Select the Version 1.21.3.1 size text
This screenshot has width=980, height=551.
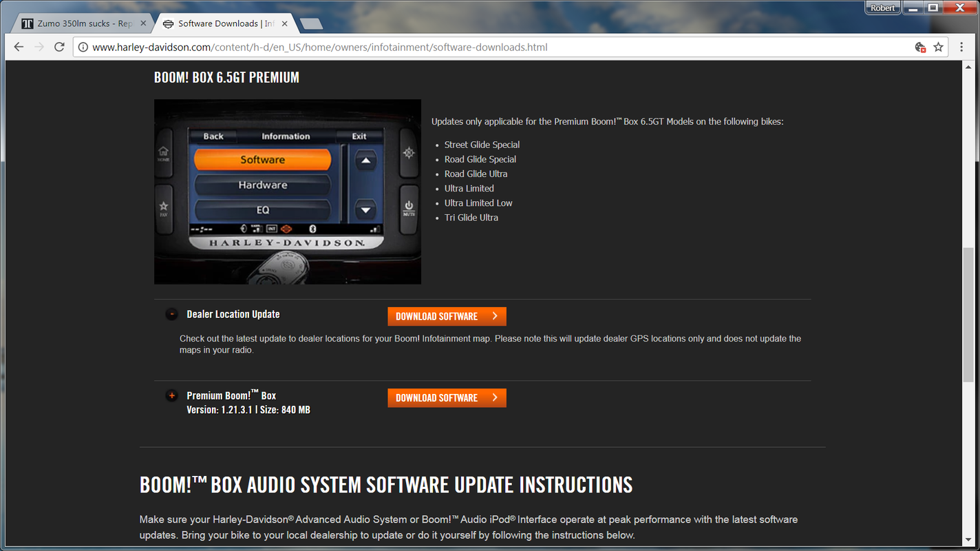coord(248,410)
